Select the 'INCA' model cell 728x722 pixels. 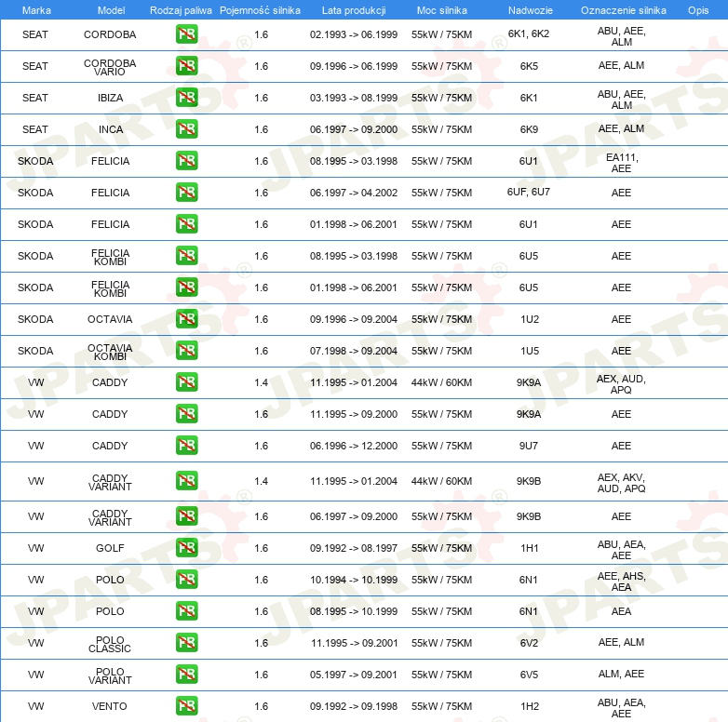111,129
